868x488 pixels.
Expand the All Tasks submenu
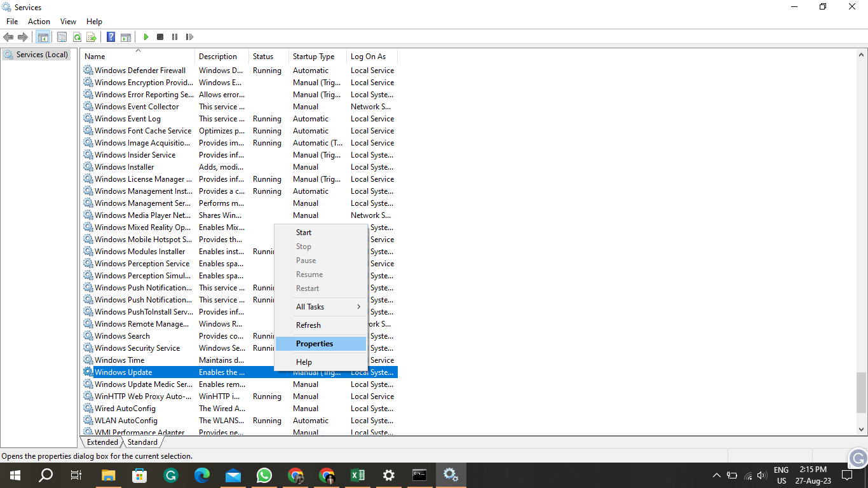(321, 307)
